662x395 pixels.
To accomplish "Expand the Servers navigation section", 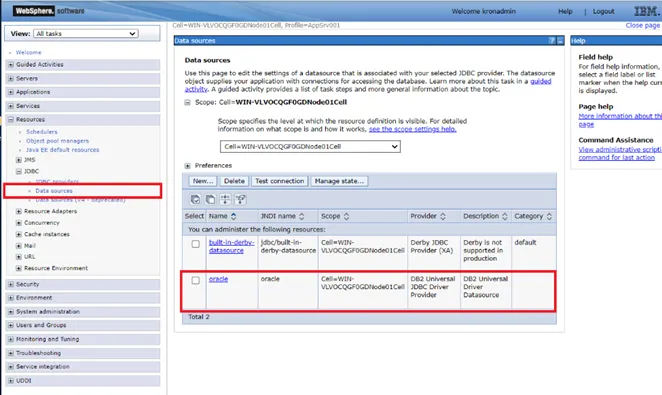I will pyautogui.click(x=11, y=78).
